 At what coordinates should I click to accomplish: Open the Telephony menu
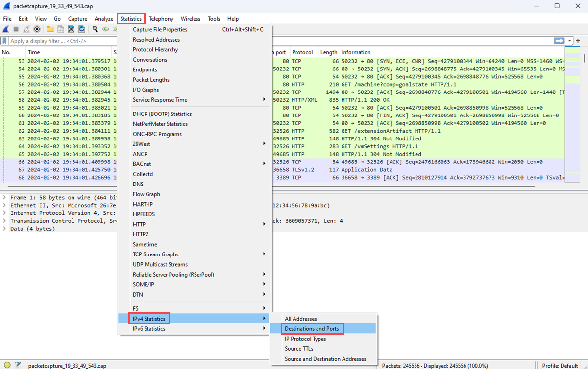pyautogui.click(x=161, y=18)
